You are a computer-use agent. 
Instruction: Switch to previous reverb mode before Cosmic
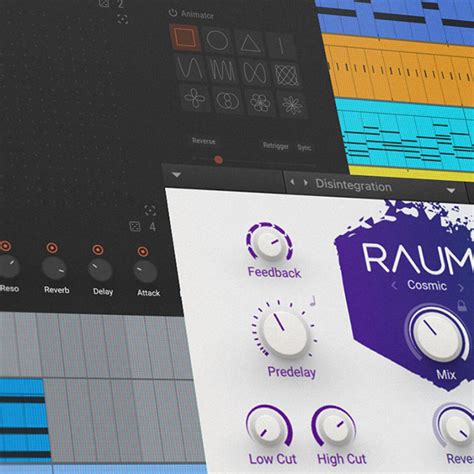click(x=394, y=286)
